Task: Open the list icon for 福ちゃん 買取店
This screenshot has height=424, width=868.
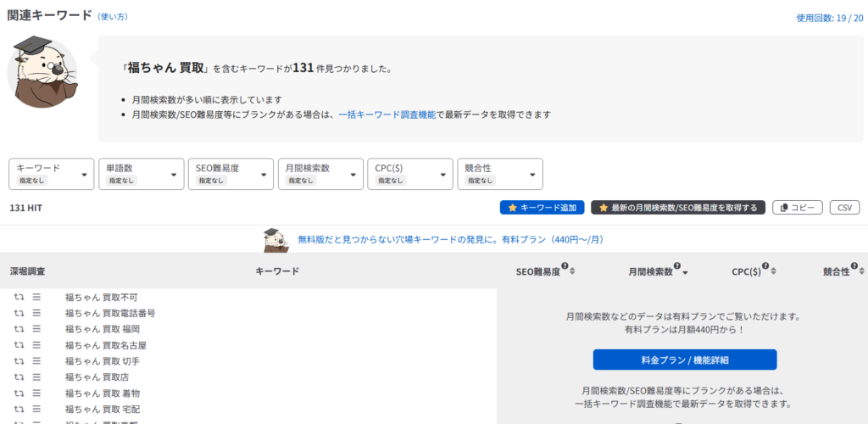Action: tap(36, 377)
